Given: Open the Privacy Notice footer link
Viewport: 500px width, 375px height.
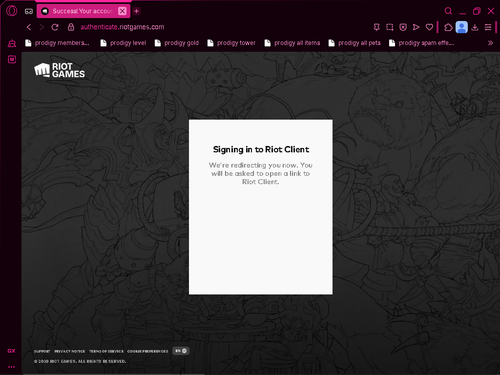Looking at the screenshot, I should pos(70,351).
